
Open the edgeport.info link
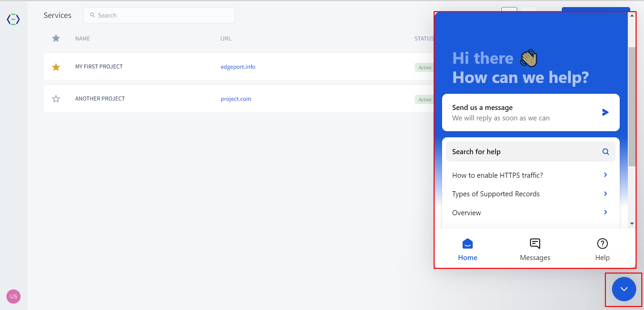238,67
